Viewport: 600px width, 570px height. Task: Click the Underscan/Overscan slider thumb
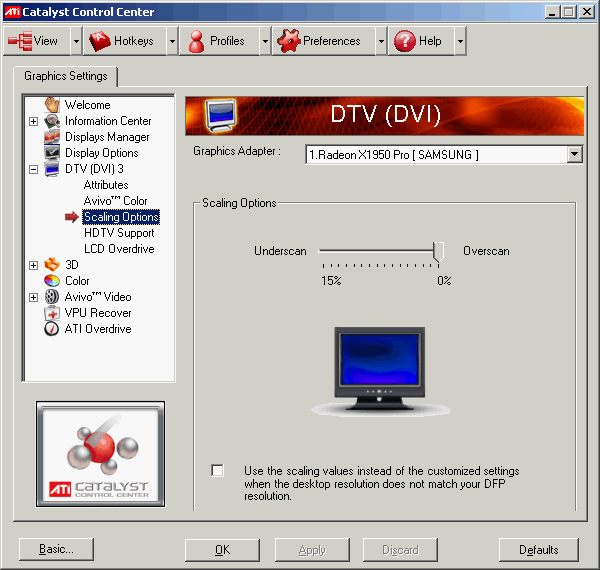(439, 252)
